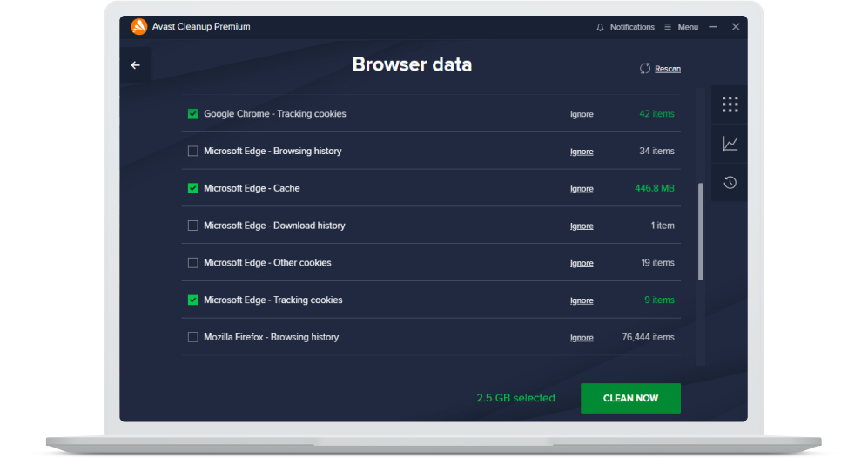Click the 1 item count
Viewport: 868px width, 458px height.
[663, 226]
